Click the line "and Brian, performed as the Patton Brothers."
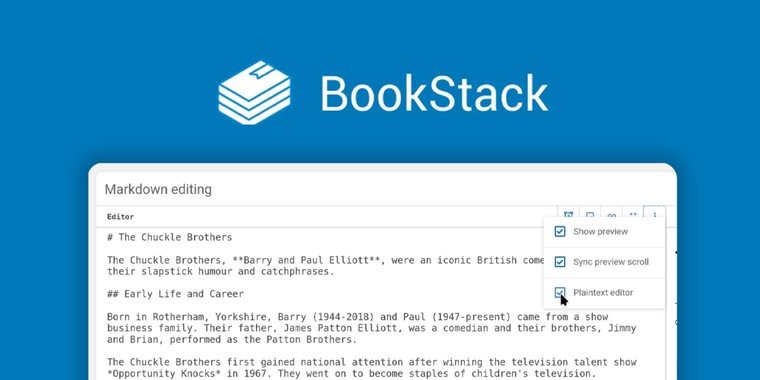Image resolution: width=760 pixels, height=380 pixels. (x=232, y=339)
